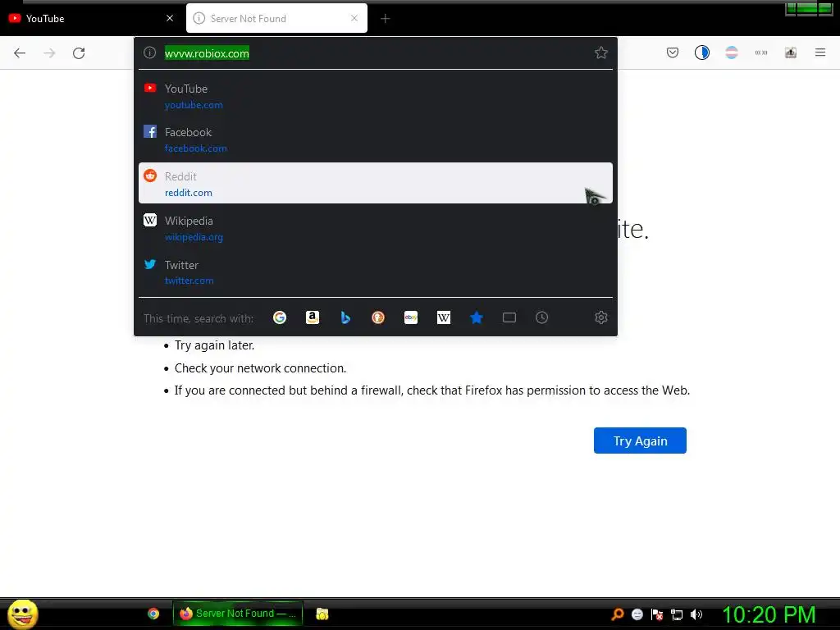Screen dimensions: 840x630
Task: Click the flag with red X tray icon
Action: pyautogui.click(x=657, y=614)
